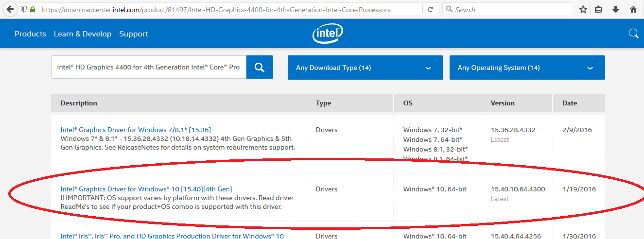Open the Learn & Develop menu
Viewport: 644px width, 239px height.
click(83, 34)
